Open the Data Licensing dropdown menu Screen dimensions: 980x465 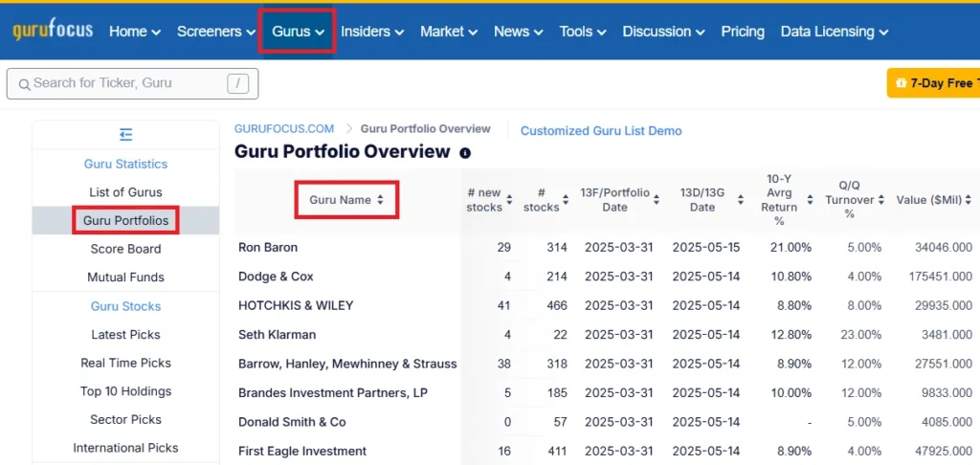(x=835, y=32)
